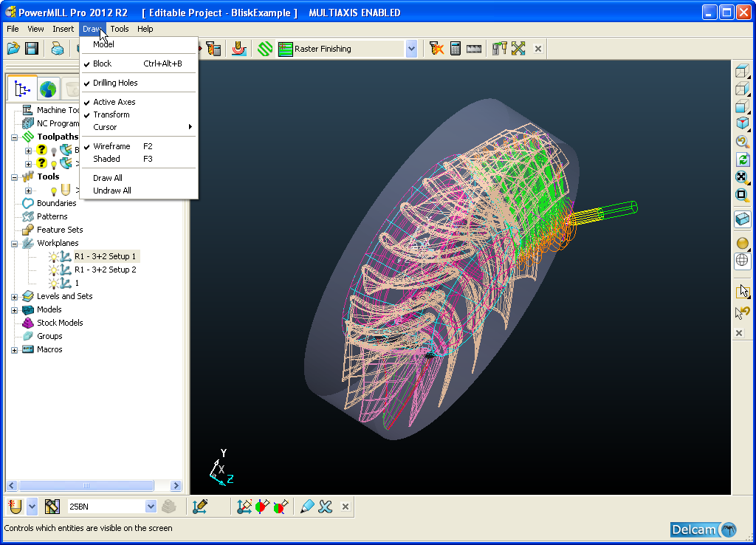Expand the Macros tree node
The width and height of the screenshot is (756, 545).
(15, 350)
